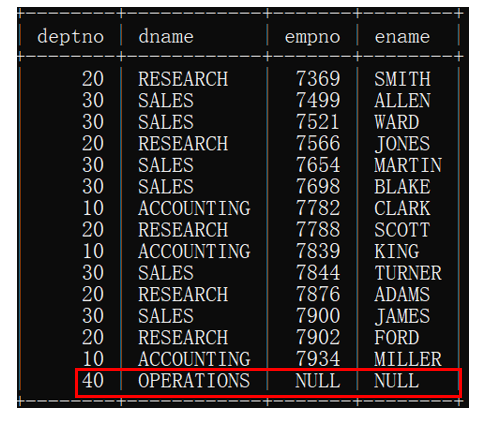
Task: Click deptno 20 in the SCOTT row
Action: click(93, 230)
